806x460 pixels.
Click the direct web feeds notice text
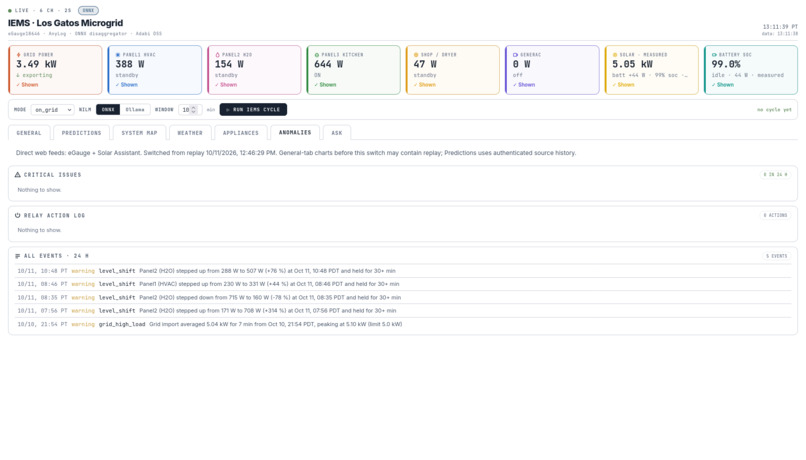point(296,153)
